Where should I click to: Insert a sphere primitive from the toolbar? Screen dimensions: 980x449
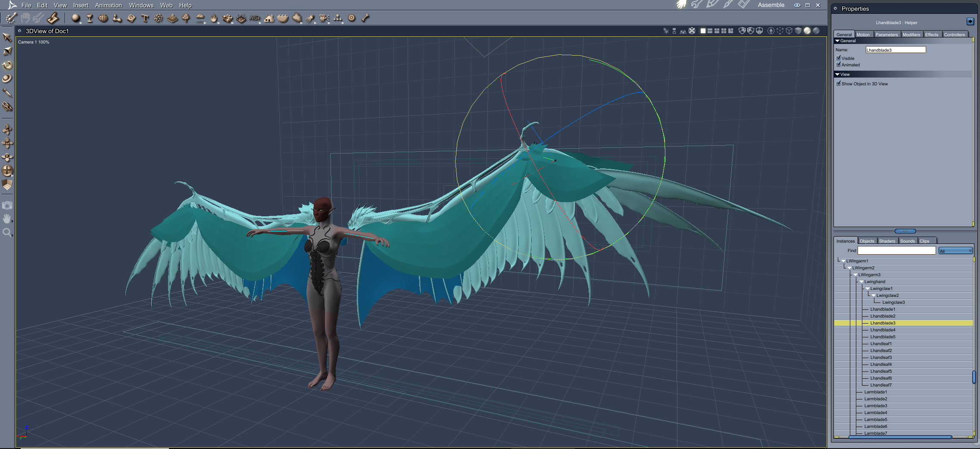76,18
